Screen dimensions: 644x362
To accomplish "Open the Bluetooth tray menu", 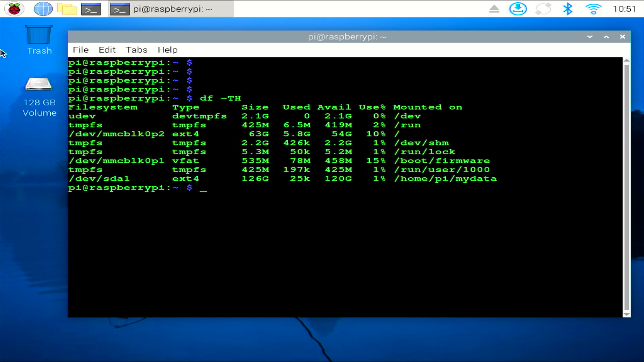I will tap(568, 9).
